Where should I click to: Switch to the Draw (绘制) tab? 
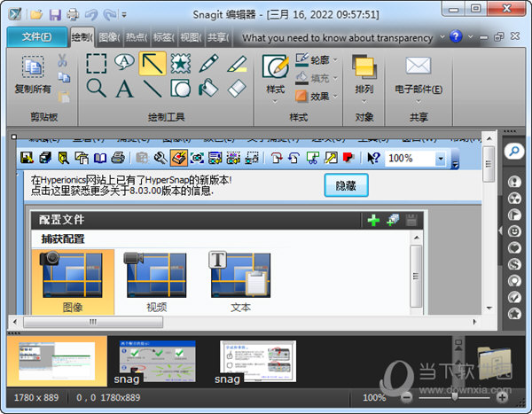coord(82,36)
